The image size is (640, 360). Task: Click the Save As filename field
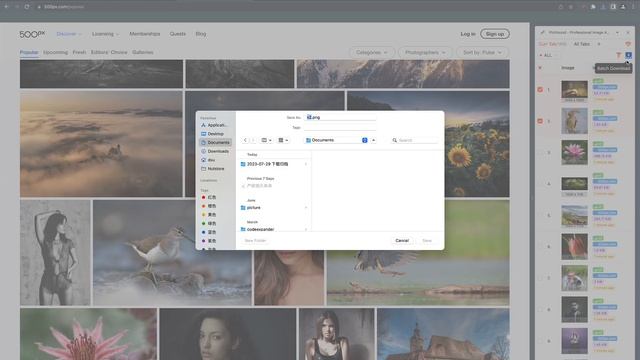(x=340, y=117)
